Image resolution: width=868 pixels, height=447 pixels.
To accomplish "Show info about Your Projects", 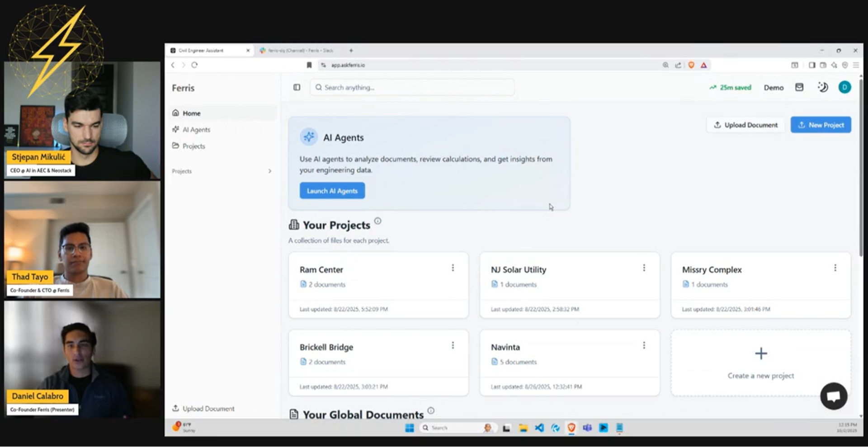I will coord(378,221).
